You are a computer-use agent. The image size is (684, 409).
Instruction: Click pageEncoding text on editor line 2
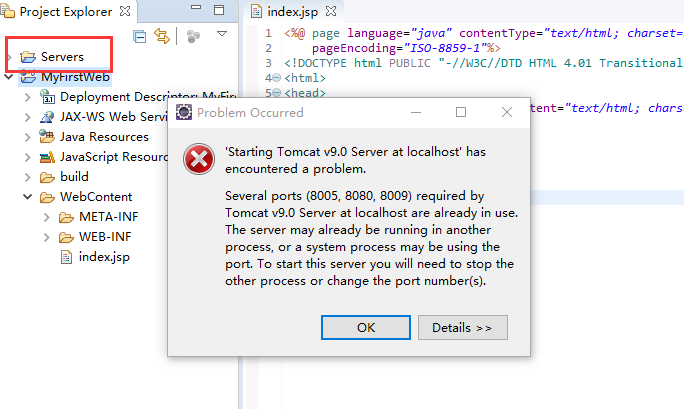point(354,48)
